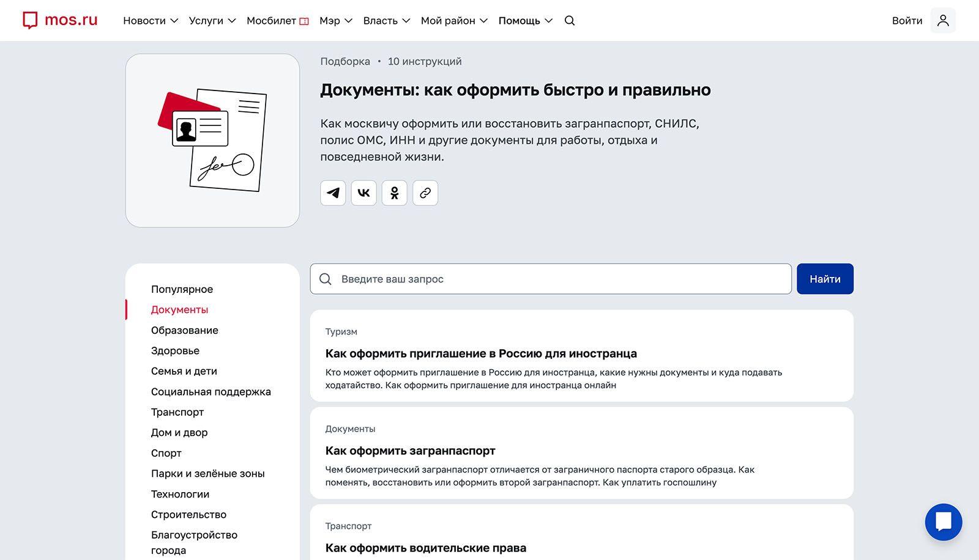Click the page heading Документы: как оформить
The image size is (979, 560).
tap(515, 90)
